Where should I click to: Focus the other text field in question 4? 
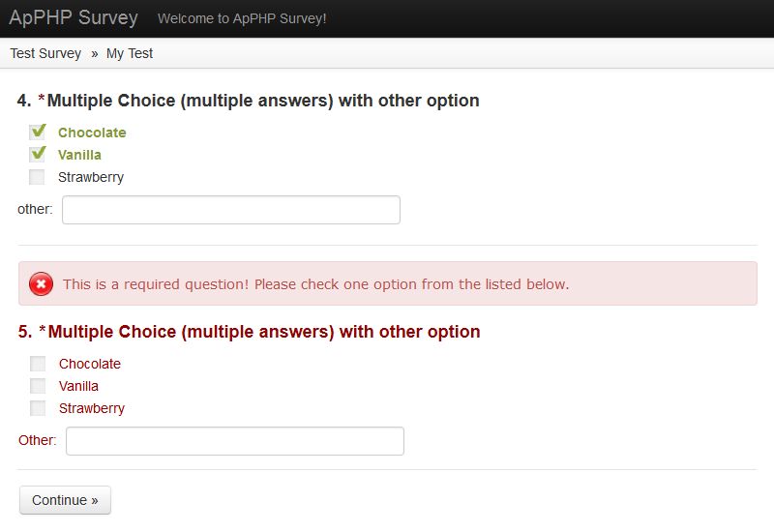click(230, 210)
